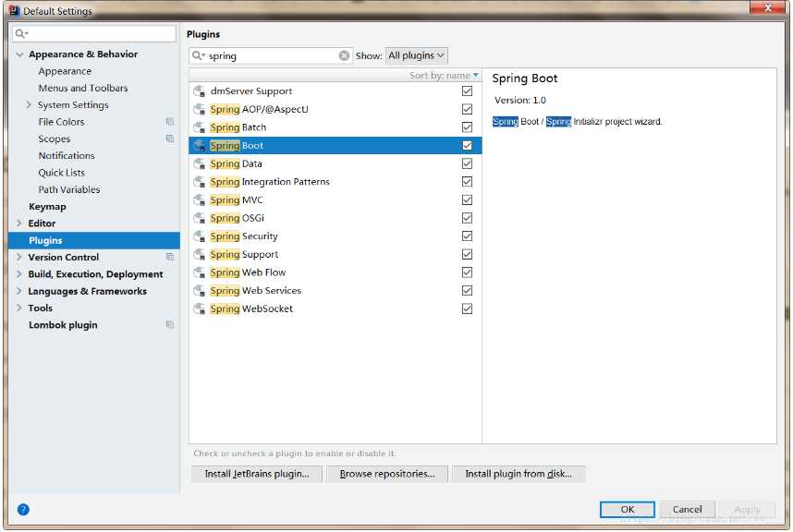Uncheck the Spring Data plugin
This screenshot has height=532, width=793.
point(468,163)
